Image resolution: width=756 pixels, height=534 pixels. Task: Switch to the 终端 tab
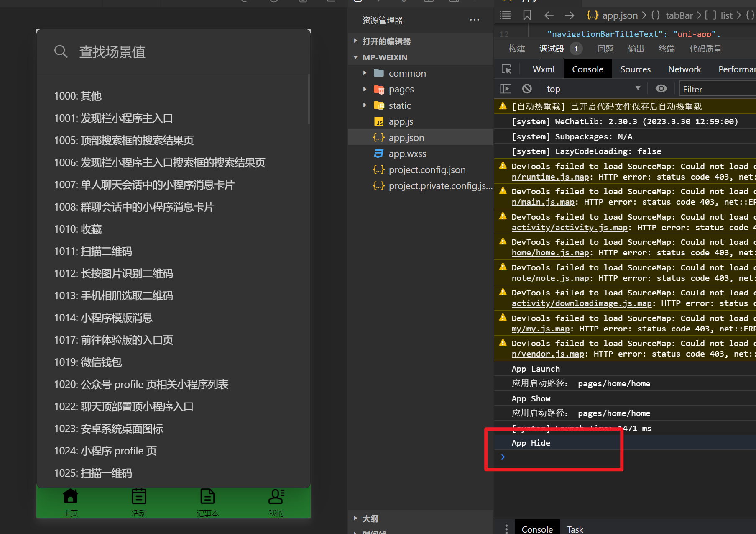click(667, 49)
